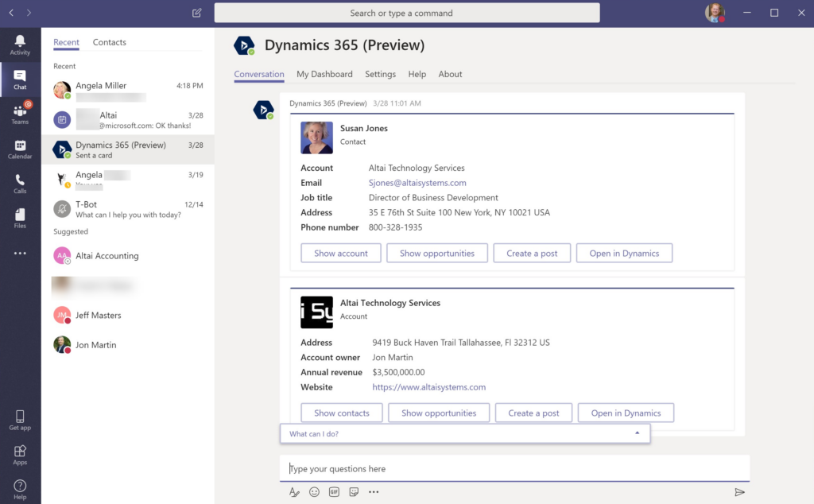Click the "Type your questions here" field
The height and width of the screenshot is (504, 814).
514,469
